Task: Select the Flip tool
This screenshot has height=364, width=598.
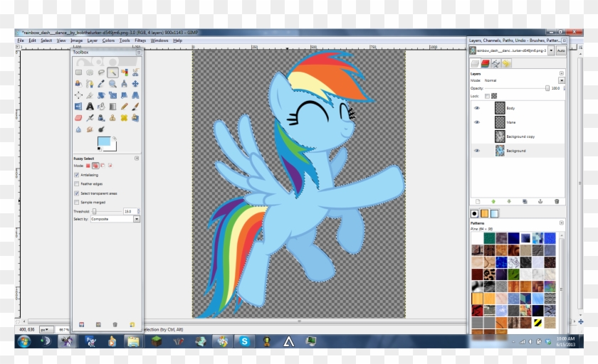Action: (x=78, y=107)
